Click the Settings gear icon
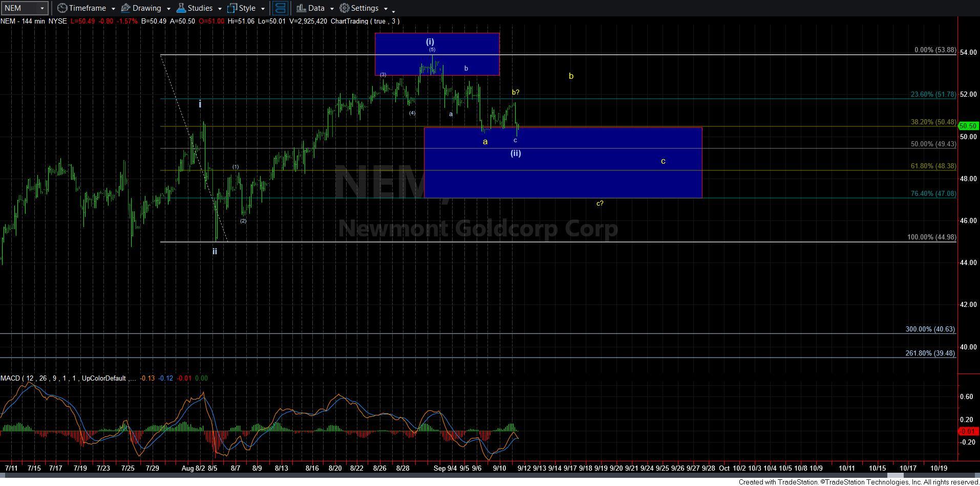980x486 pixels. (x=345, y=8)
